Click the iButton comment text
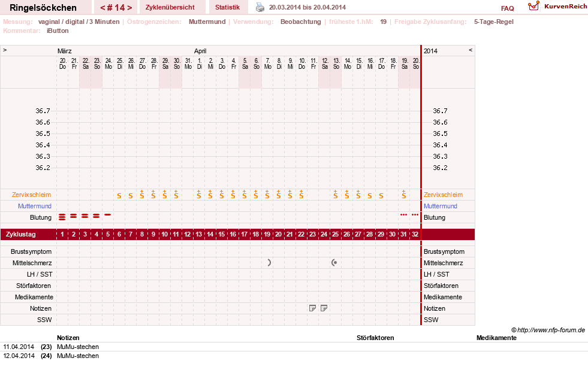The image size is (588, 373). 58,31
